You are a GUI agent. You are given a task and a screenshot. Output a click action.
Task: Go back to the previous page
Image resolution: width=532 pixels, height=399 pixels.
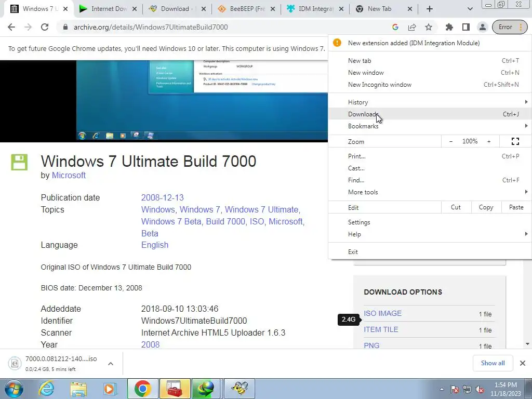[x=11, y=27]
